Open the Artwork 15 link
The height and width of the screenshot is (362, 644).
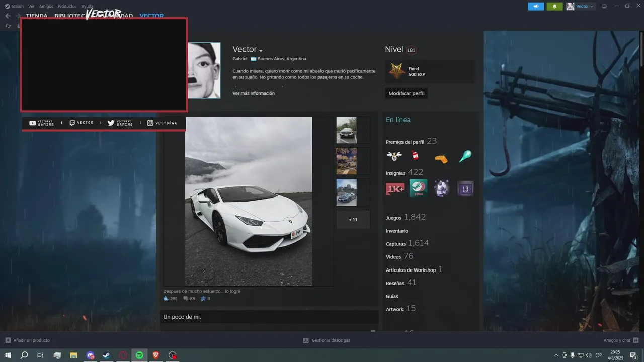click(400, 309)
